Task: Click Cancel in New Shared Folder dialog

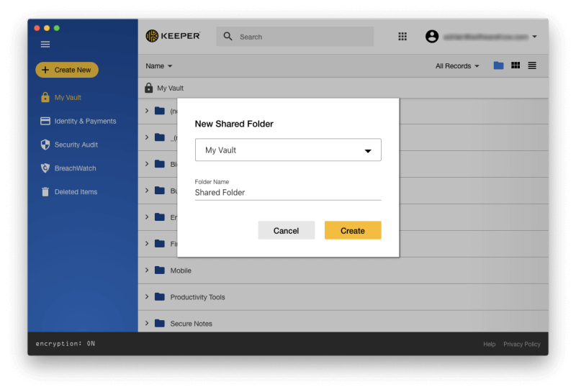Action: [286, 230]
